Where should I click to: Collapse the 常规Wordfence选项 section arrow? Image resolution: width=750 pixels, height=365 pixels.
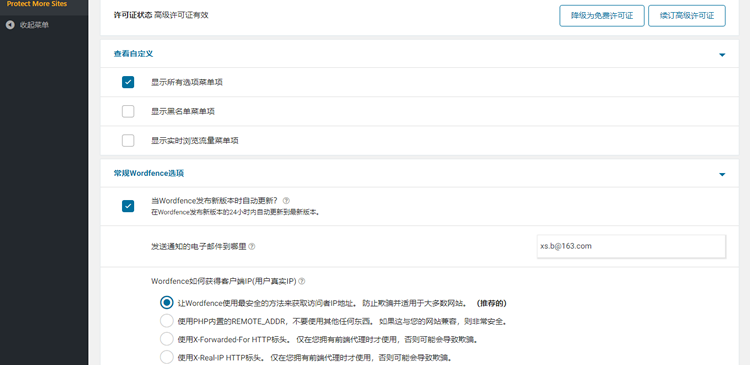722,175
